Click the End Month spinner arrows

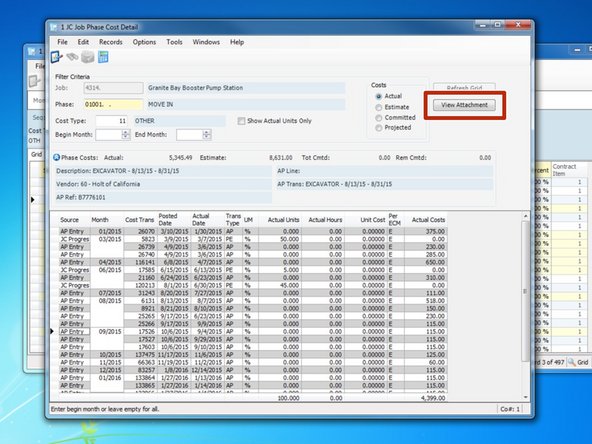tap(207, 134)
